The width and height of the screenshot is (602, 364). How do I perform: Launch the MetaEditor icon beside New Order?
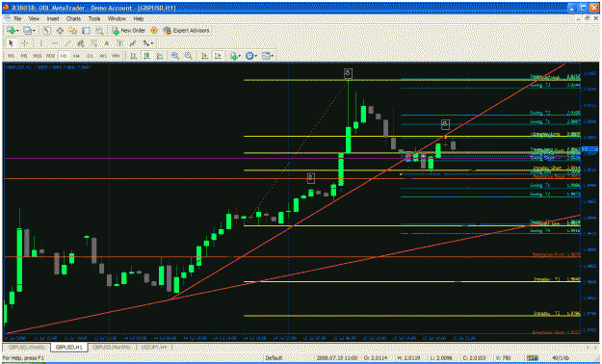coord(154,31)
